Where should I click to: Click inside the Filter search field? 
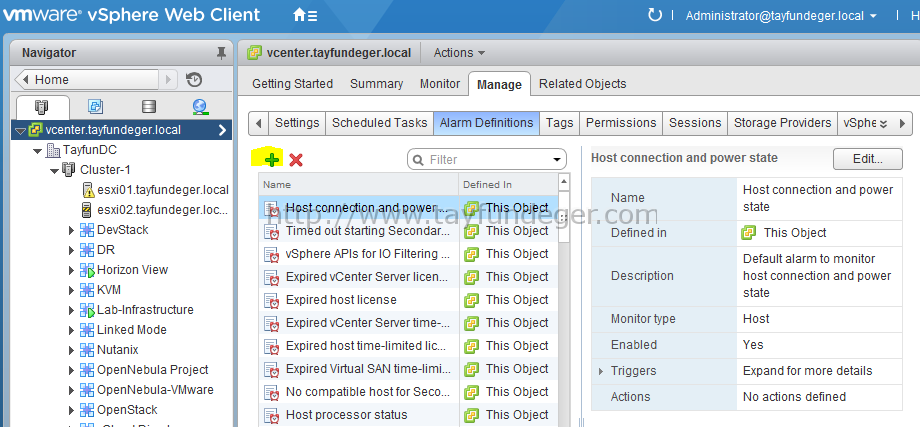coord(486,160)
